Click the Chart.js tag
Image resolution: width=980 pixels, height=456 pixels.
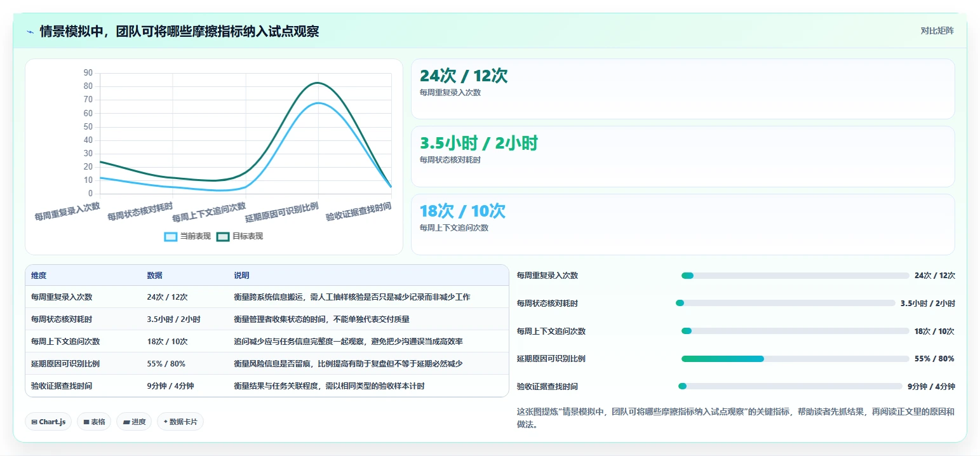[x=48, y=422]
